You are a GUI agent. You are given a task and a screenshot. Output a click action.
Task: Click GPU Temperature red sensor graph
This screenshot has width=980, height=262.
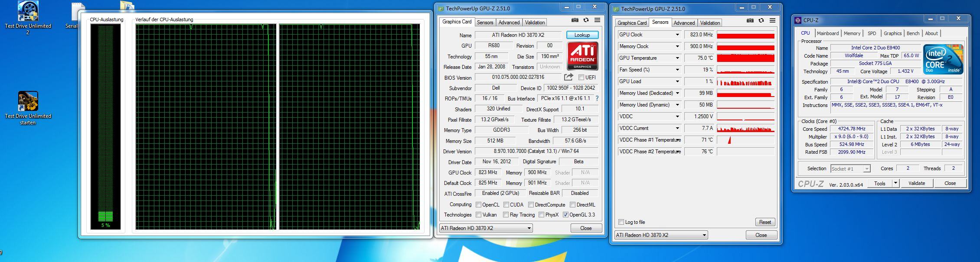click(745, 58)
